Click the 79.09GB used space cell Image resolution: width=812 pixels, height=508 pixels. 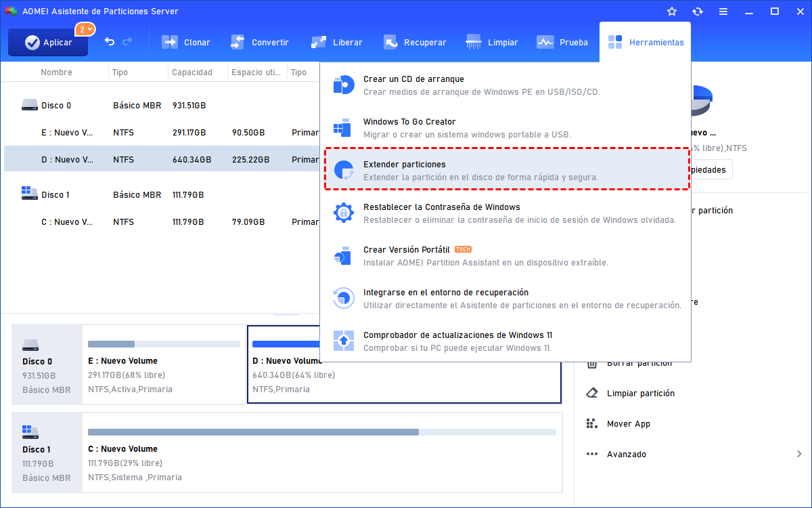click(x=248, y=222)
